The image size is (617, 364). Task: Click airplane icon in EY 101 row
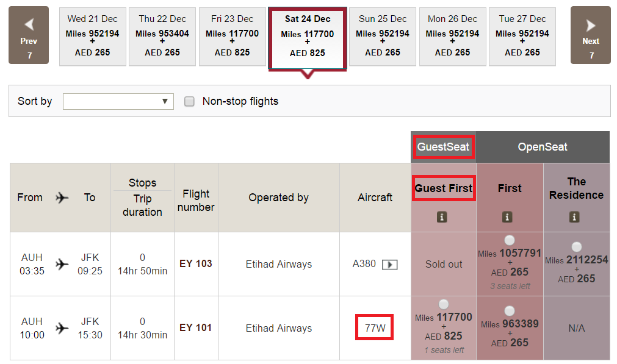[x=62, y=328]
